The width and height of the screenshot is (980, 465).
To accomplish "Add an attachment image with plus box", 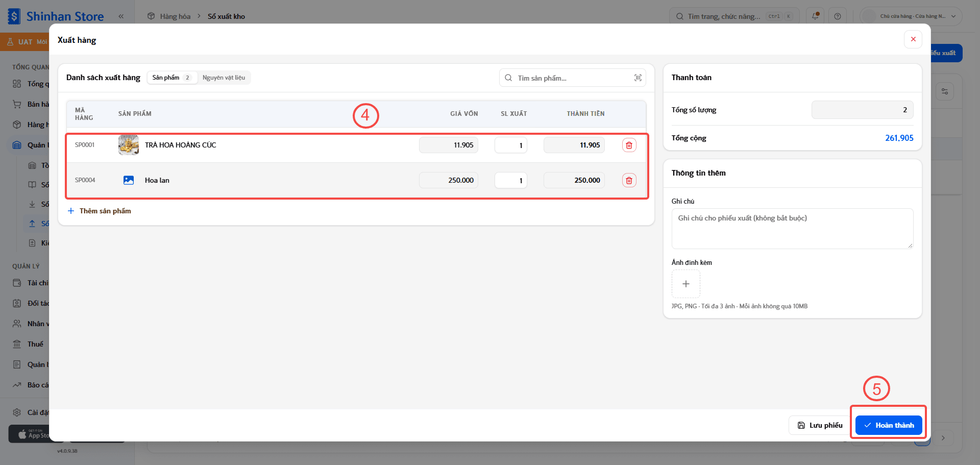I will point(685,284).
